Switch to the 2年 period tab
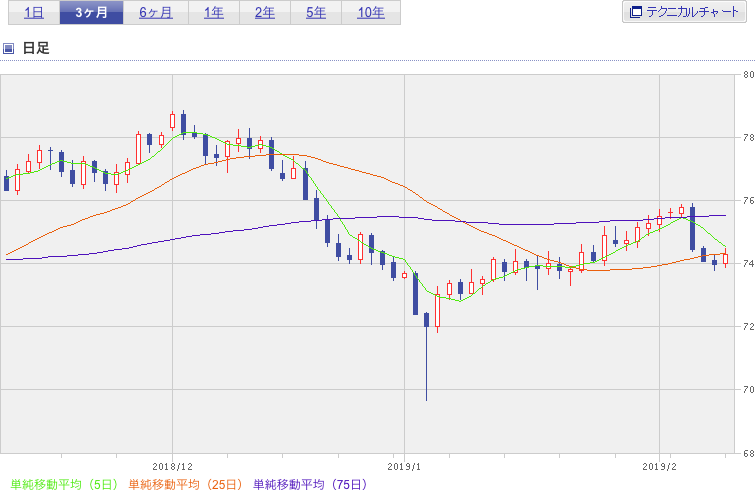 tap(265, 13)
